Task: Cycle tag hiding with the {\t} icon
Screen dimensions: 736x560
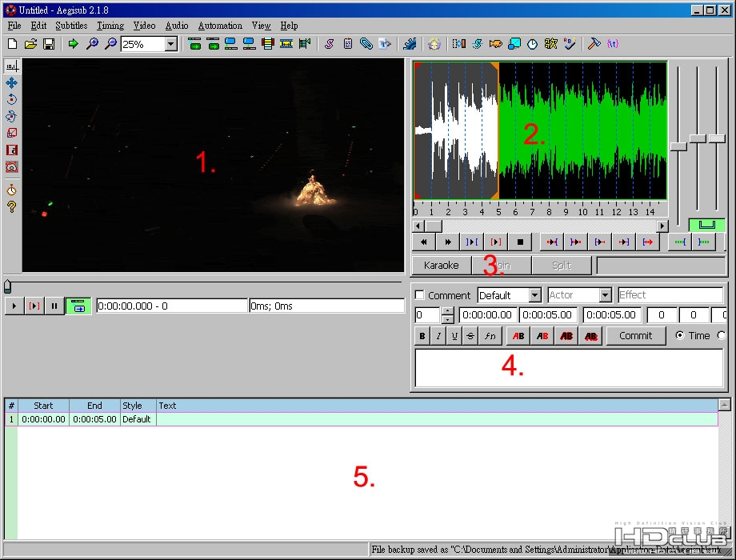Action: click(x=613, y=44)
